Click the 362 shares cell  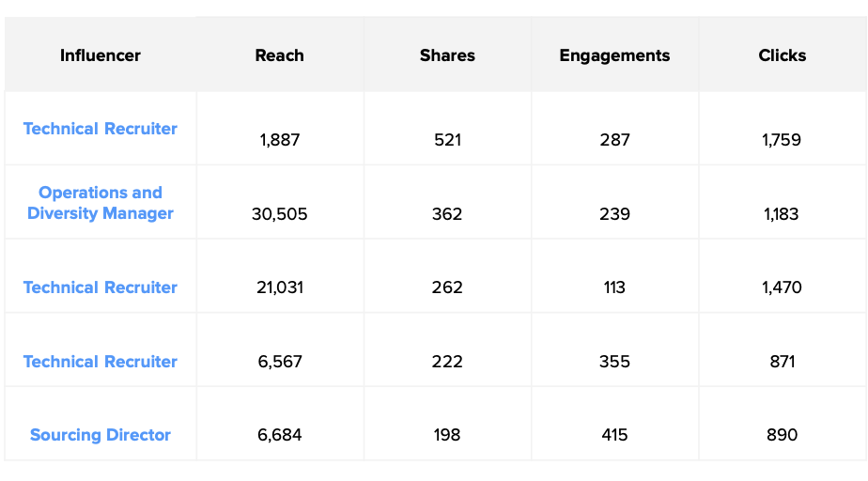pyautogui.click(x=447, y=214)
